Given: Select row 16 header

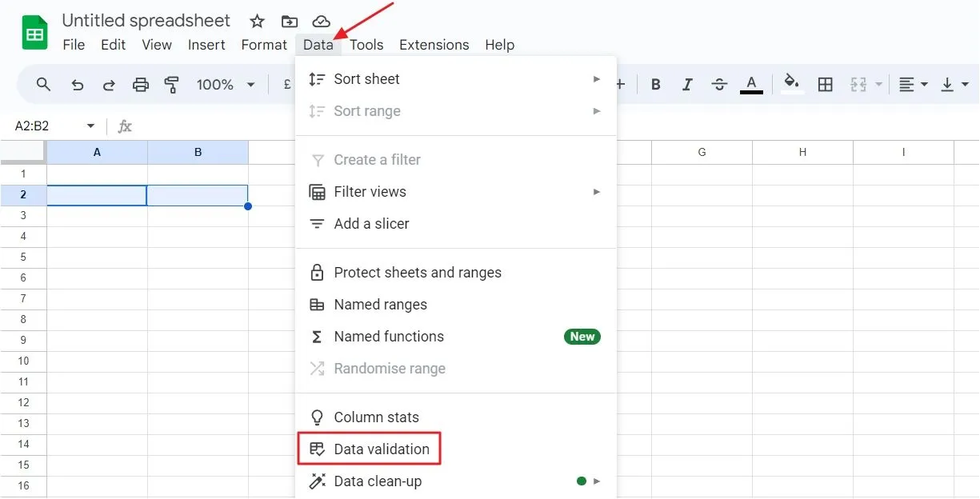Looking at the screenshot, I should pyautogui.click(x=23, y=486).
